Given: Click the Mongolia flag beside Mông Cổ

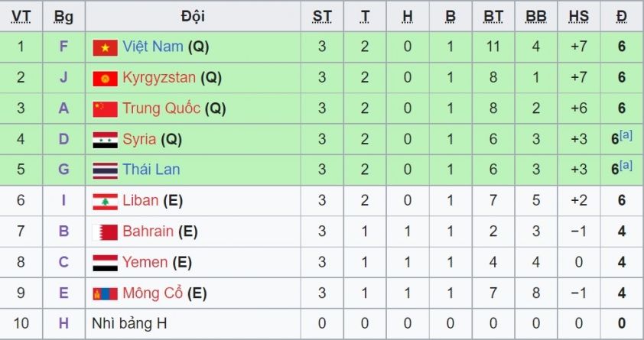Looking at the screenshot, I should coord(105,293).
